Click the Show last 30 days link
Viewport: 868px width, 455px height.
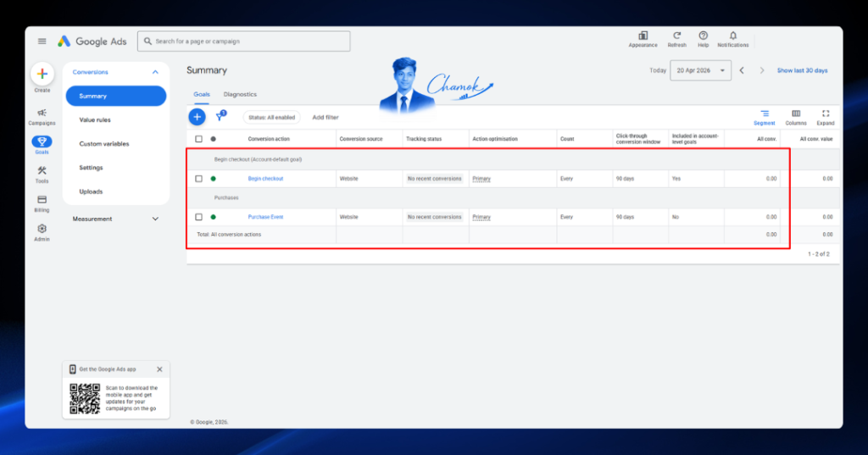click(x=802, y=70)
